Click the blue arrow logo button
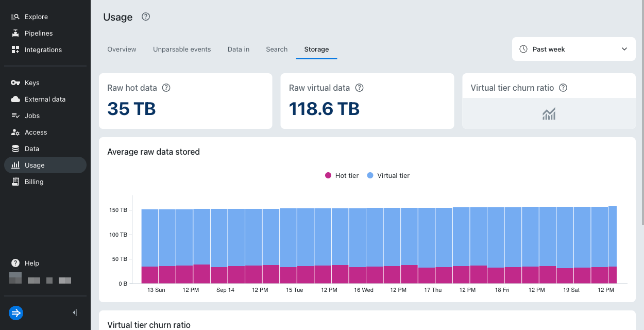Screen dimensions: 644x330 [x=16, y=312]
